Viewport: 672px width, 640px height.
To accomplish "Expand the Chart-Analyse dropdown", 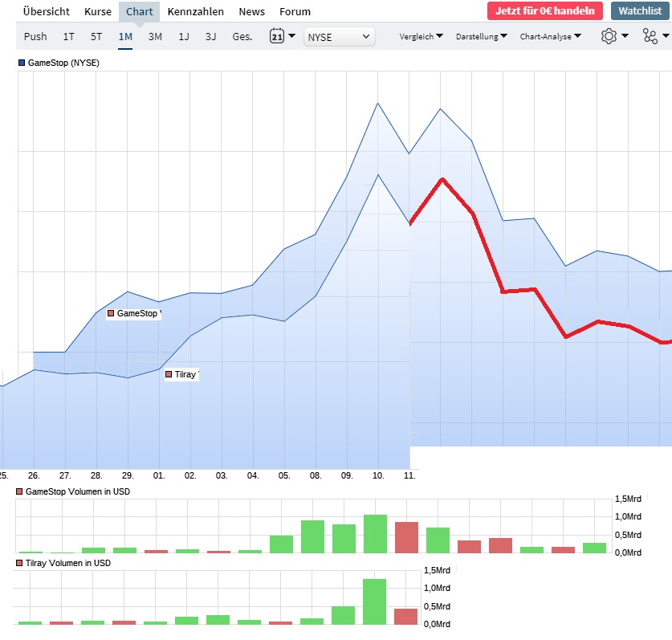I will coord(550,36).
